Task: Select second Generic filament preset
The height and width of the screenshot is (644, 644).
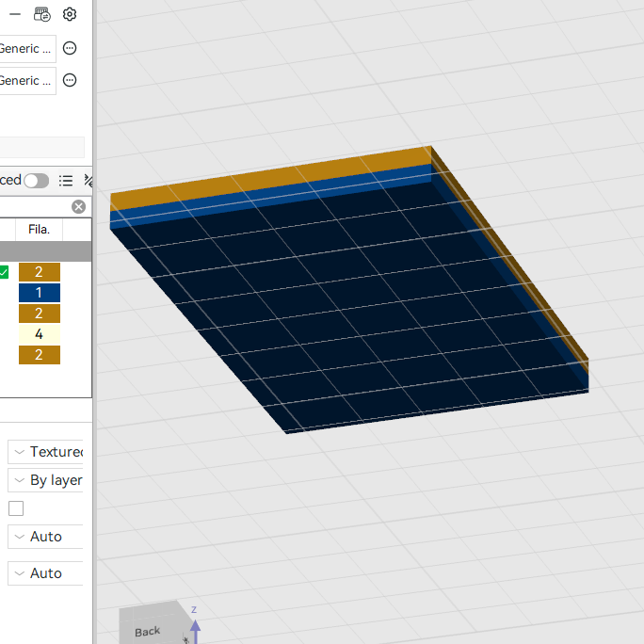Action: point(27,81)
